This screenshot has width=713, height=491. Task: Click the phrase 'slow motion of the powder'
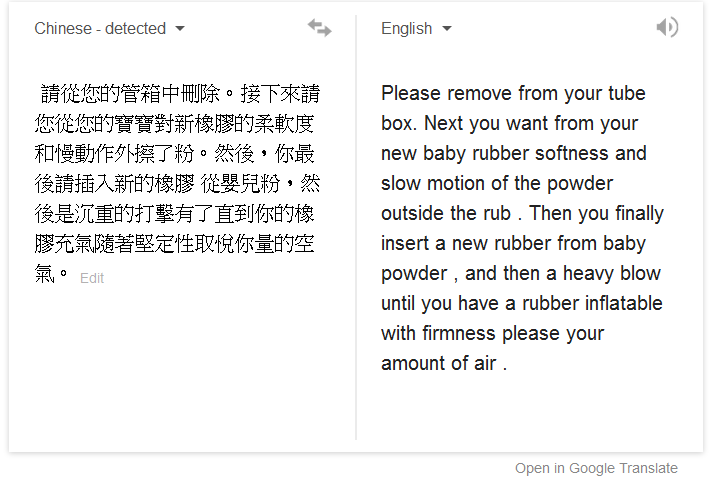point(497,183)
